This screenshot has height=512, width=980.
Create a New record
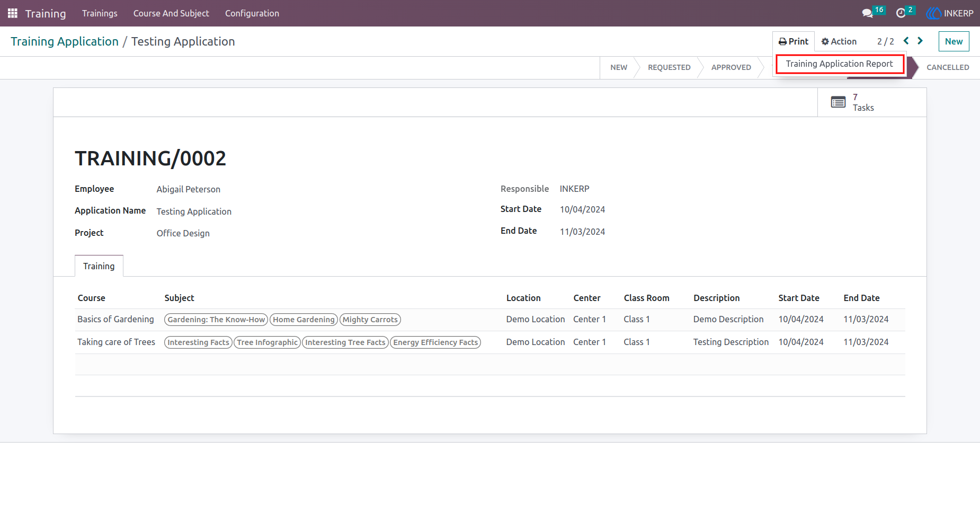[x=954, y=41]
